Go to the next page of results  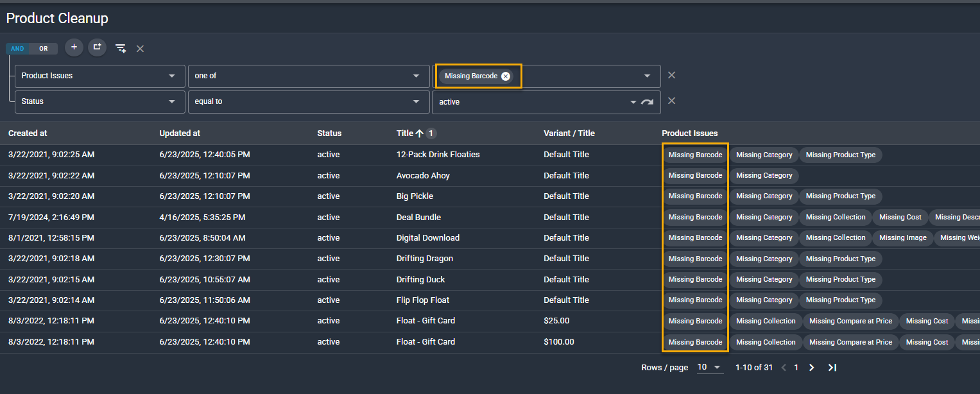[811, 368]
